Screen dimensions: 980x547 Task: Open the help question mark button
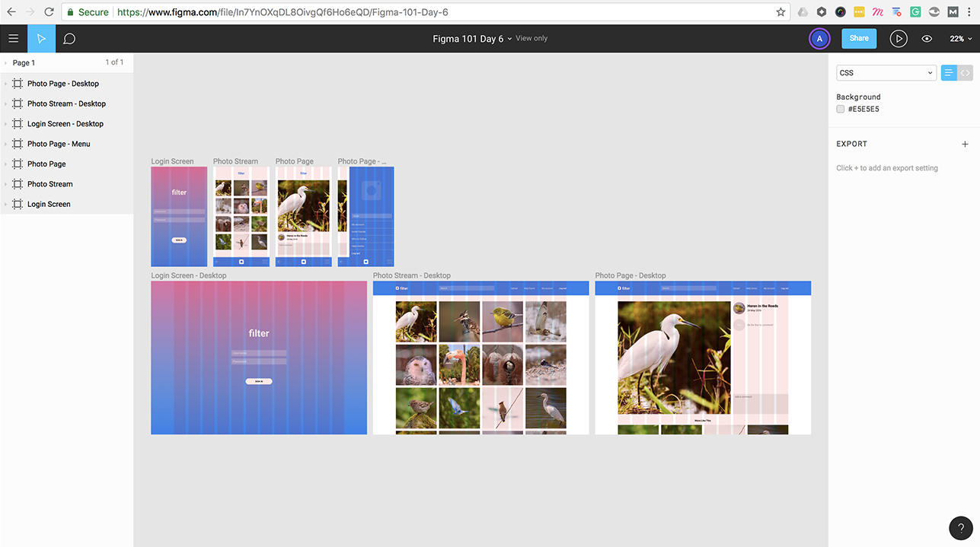[960, 528]
